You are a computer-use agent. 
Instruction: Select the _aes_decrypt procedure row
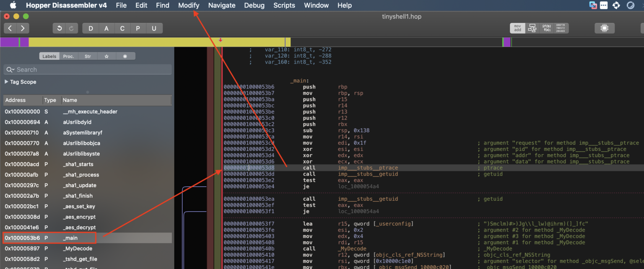(88, 228)
